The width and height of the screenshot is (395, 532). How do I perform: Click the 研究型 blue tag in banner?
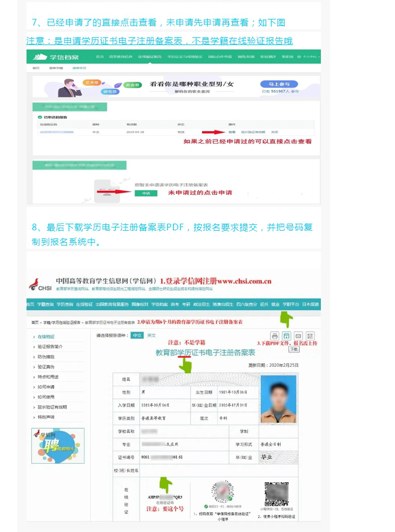(x=110, y=92)
